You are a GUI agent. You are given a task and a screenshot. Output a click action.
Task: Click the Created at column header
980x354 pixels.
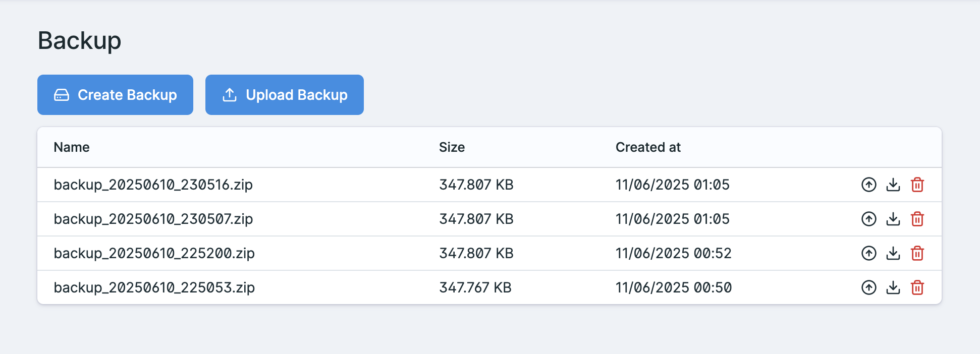(648, 147)
